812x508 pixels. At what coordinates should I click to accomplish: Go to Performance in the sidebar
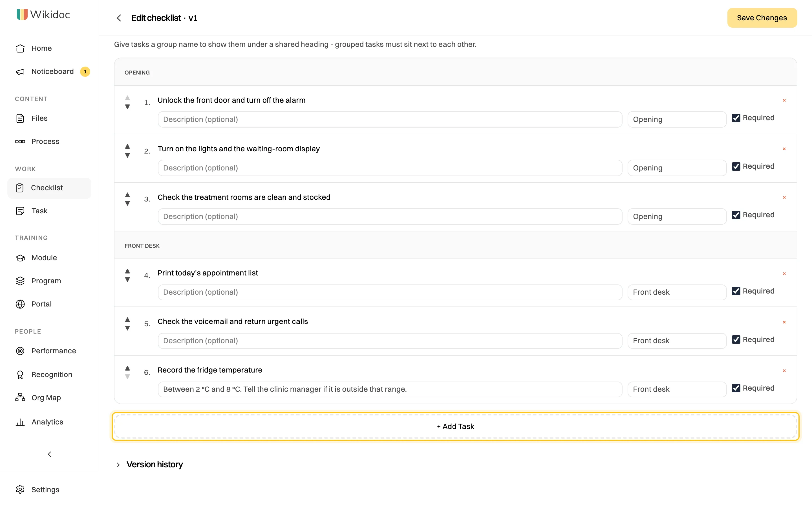point(49,351)
